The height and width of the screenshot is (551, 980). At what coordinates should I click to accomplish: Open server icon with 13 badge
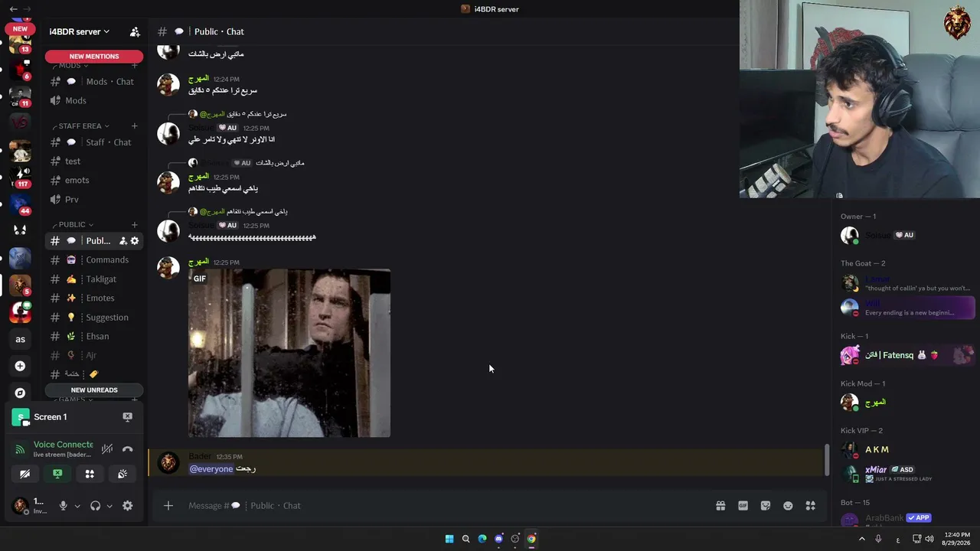20,43
